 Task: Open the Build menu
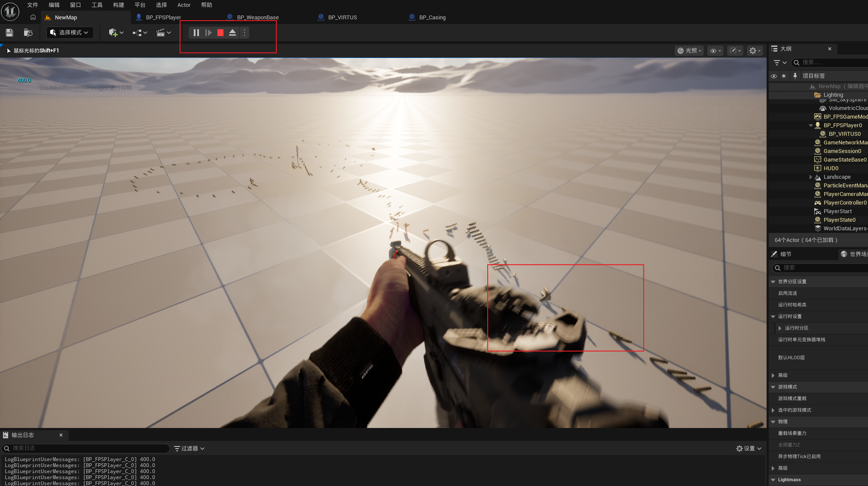pos(119,5)
